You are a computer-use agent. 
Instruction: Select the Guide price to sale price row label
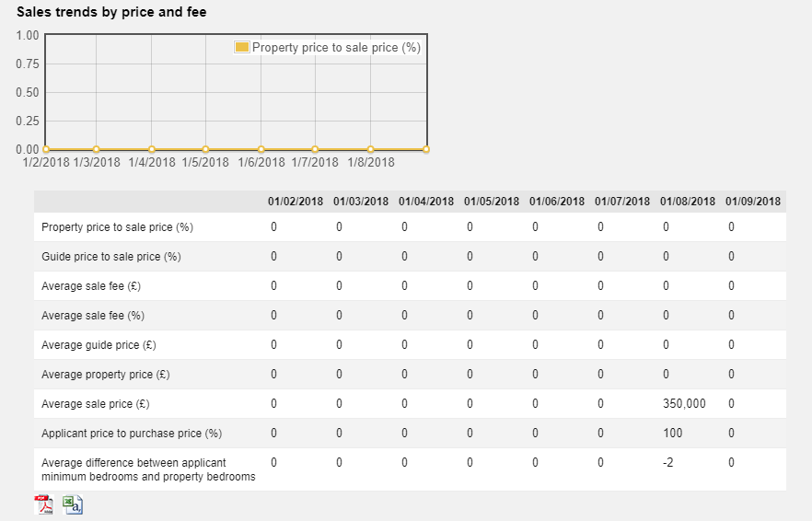tap(111, 257)
